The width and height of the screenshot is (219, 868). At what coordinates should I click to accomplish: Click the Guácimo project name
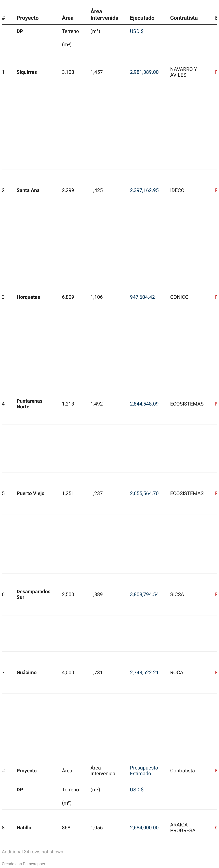[x=26, y=672]
